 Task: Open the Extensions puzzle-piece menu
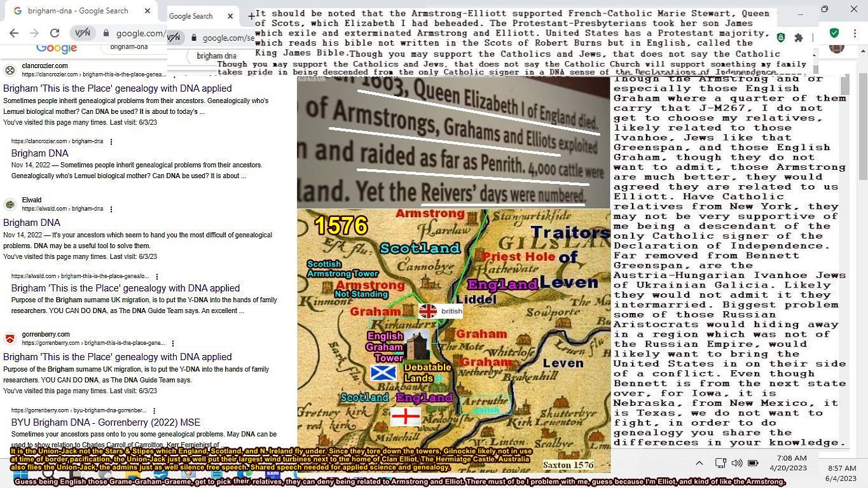[799, 38]
